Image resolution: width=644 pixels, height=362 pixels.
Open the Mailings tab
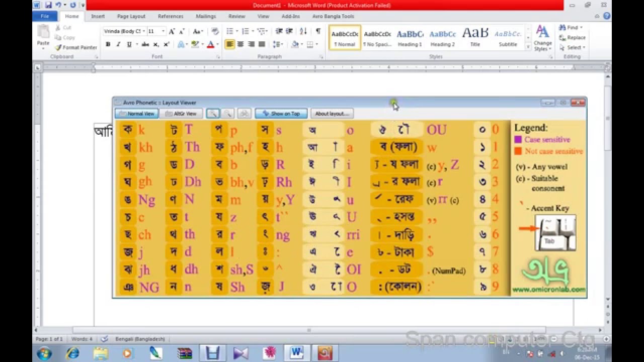206,16
